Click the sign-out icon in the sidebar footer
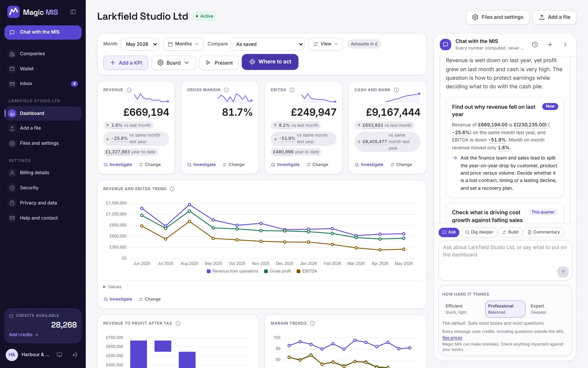Image resolution: width=588 pixels, height=368 pixels. point(75,355)
